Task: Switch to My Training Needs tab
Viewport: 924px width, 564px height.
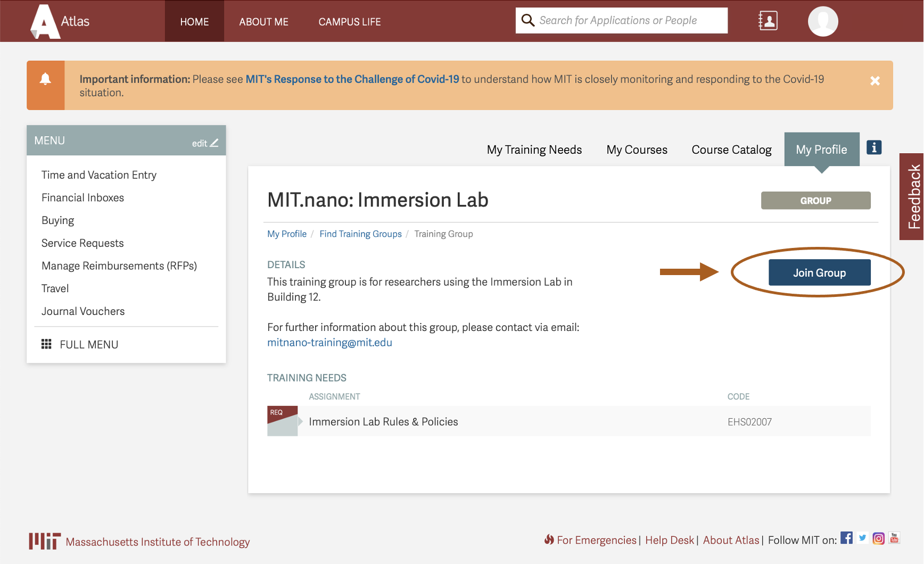Action: 534,150
